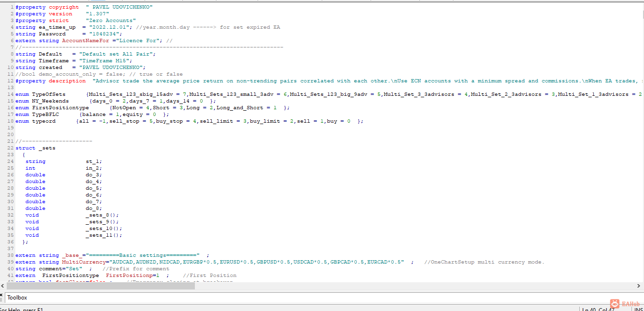Click Long_and_Short = 1 enum value
This screenshot has height=311, width=644.
tap(247, 108)
